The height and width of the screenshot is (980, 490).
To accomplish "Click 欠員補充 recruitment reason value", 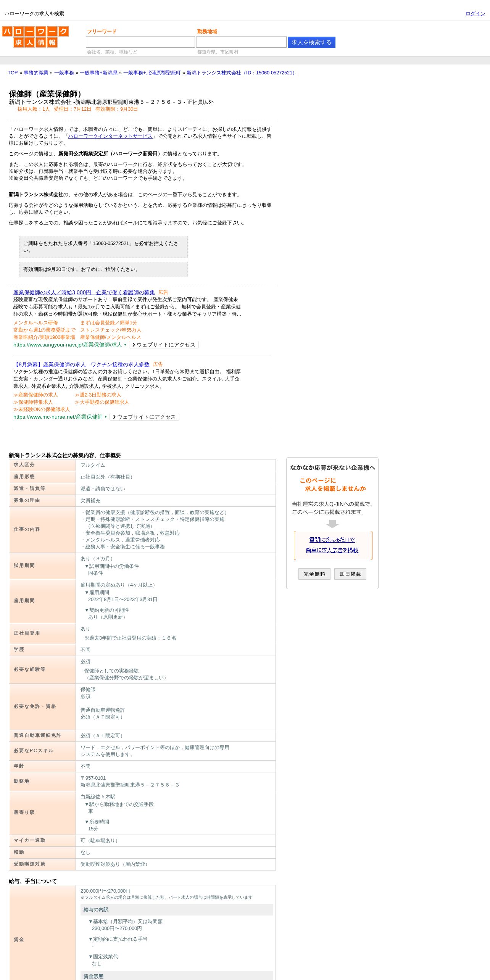I will (90, 501).
